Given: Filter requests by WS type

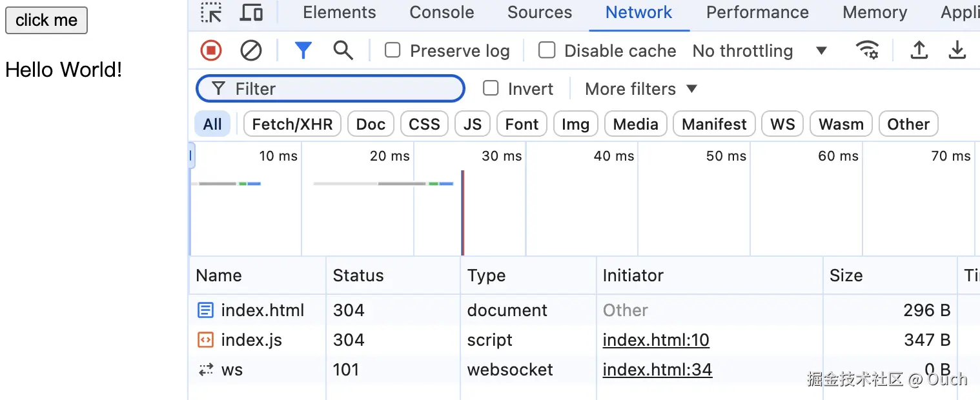Looking at the screenshot, I should [782, 123].
